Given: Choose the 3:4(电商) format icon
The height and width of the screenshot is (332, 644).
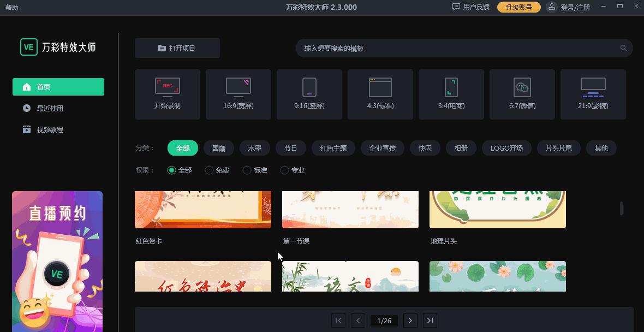Looking at the screenshot, I should [x=451, y=94].
